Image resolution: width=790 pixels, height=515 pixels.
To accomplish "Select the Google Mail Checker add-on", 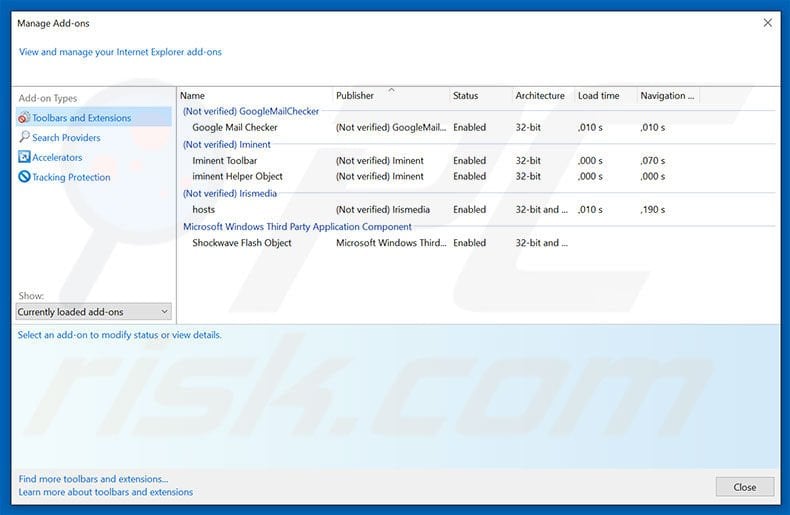I will click(235, 127).
